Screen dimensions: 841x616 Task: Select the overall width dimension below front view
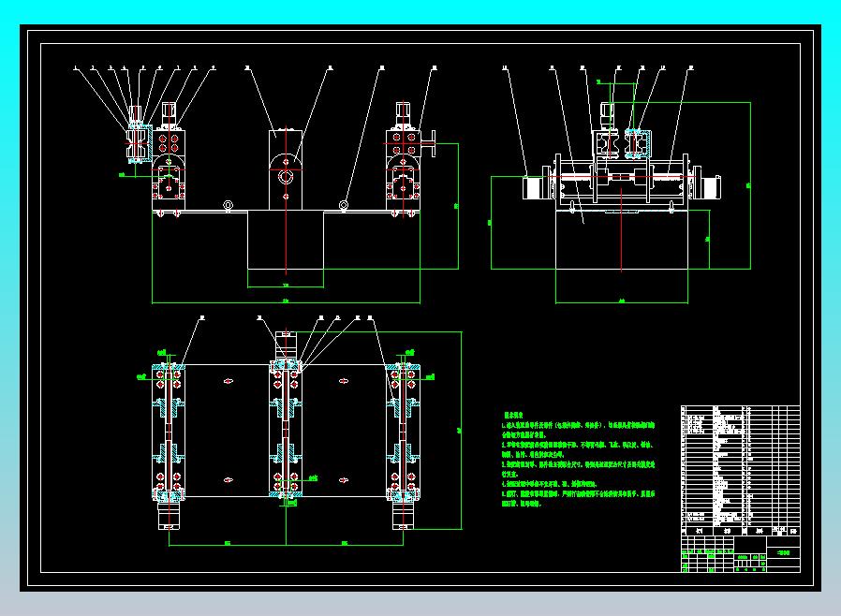[286, 303]
